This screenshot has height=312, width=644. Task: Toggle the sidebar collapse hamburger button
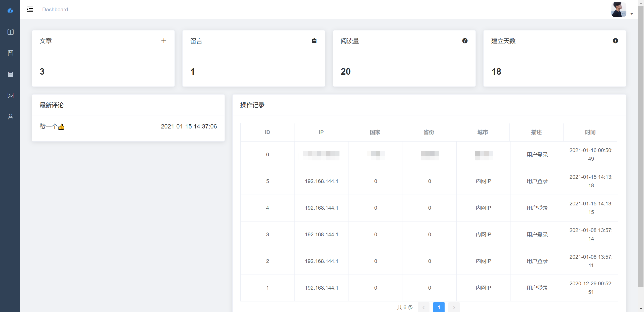coord(30,10)
